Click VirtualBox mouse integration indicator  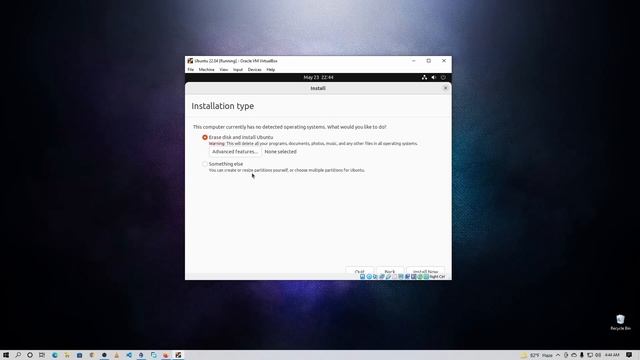(x=420, y=277)
